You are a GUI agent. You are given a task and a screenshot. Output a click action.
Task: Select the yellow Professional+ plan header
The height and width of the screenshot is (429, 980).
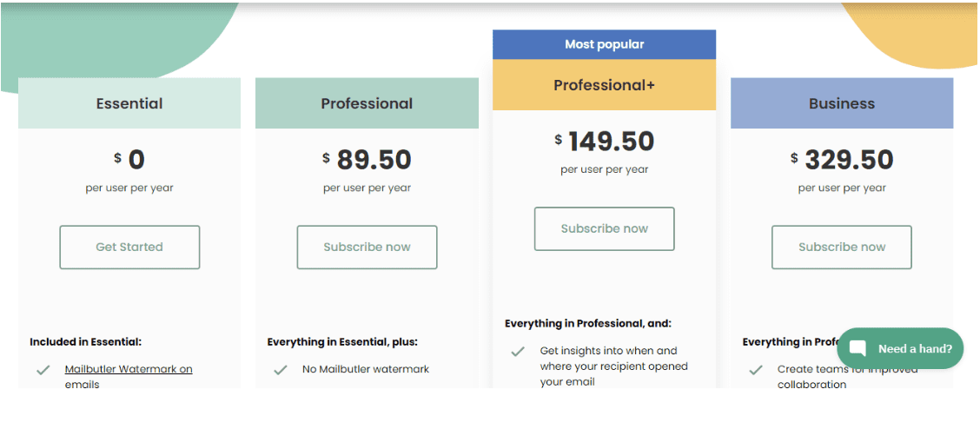click(605, 85)
